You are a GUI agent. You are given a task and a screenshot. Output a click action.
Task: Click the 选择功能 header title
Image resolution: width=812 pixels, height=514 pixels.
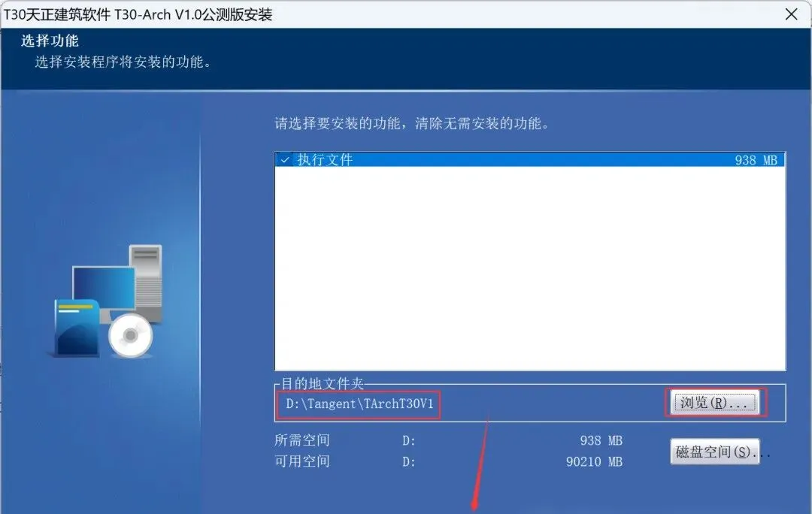[50, 41]
